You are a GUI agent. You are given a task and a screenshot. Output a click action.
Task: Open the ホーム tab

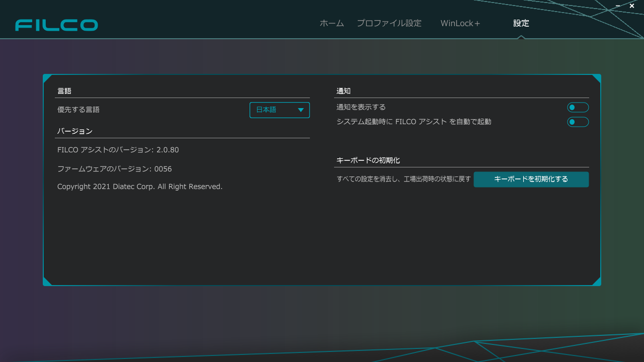[332, 23]
